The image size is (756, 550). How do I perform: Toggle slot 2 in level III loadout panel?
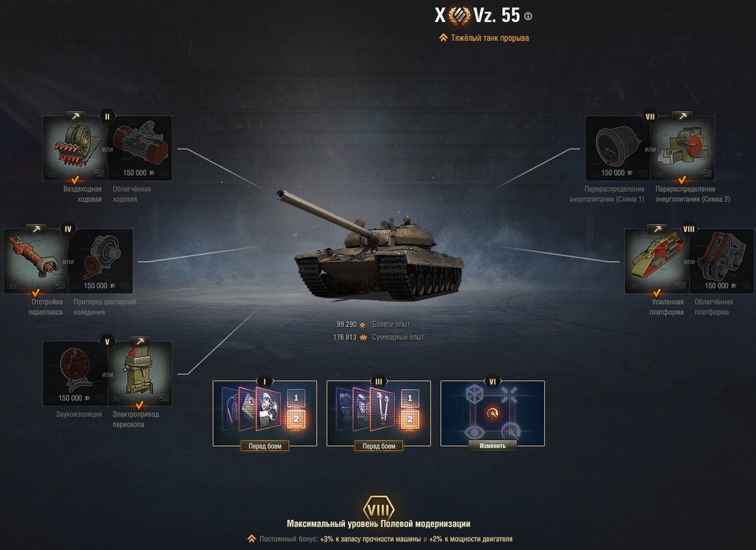[x=409, y=419]
